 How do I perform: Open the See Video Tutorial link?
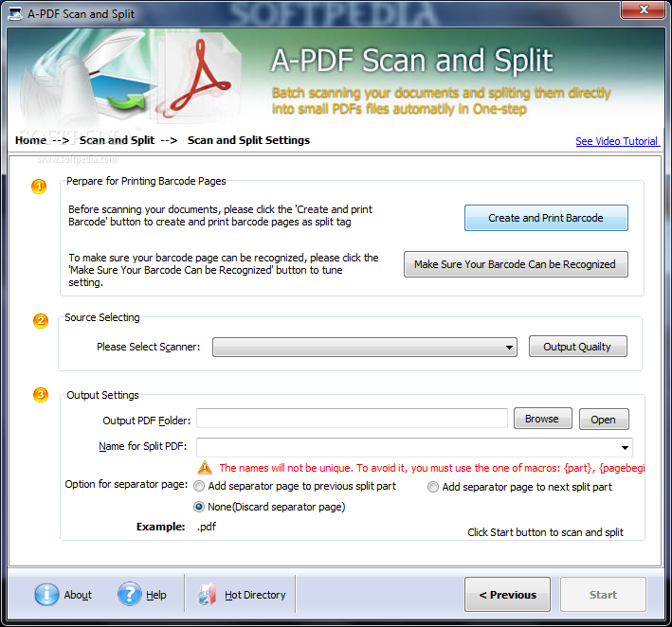point(617,141)
